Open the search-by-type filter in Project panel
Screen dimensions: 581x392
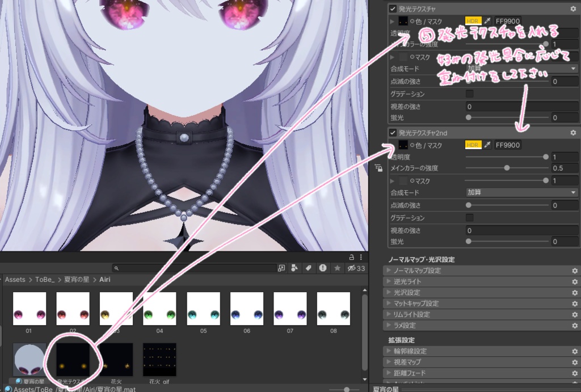tap(294, 268)
